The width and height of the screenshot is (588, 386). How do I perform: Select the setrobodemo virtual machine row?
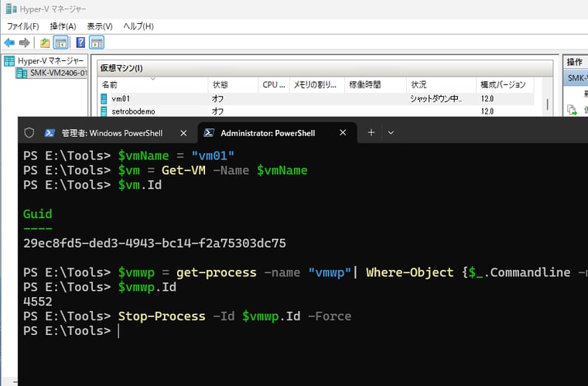tap(316, 111)
